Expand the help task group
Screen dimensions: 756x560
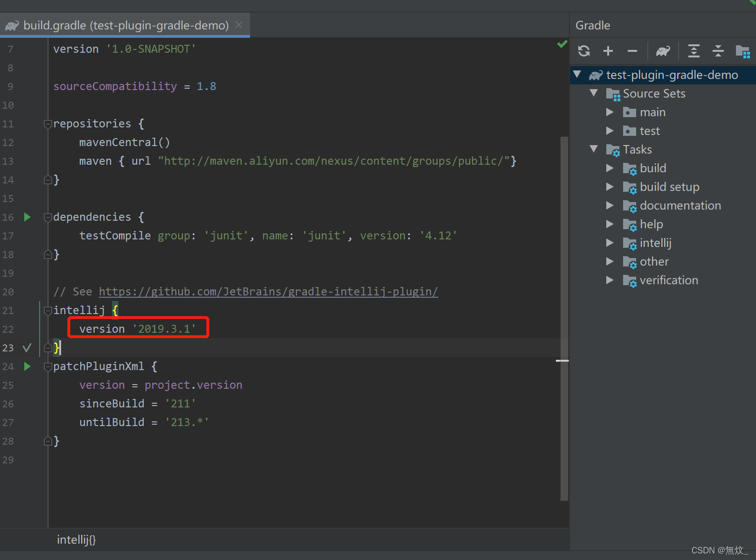pos(610,224)
